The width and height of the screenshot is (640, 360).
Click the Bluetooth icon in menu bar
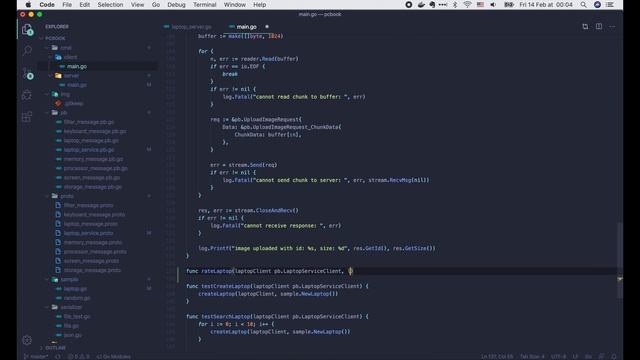[x=455, y=4]
